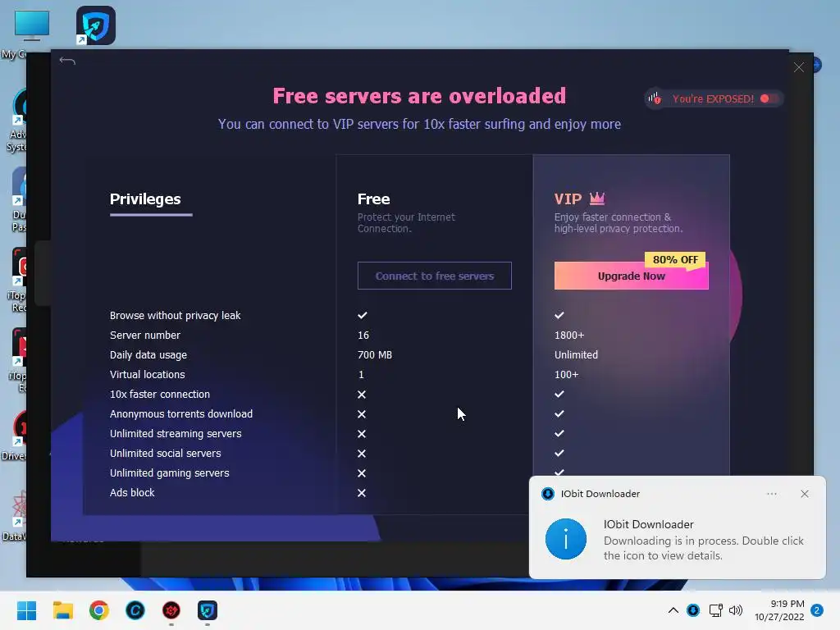Screen dimensions: 840x630
Task: Click the back arrow in VPN window
Action: pos(67,61)
